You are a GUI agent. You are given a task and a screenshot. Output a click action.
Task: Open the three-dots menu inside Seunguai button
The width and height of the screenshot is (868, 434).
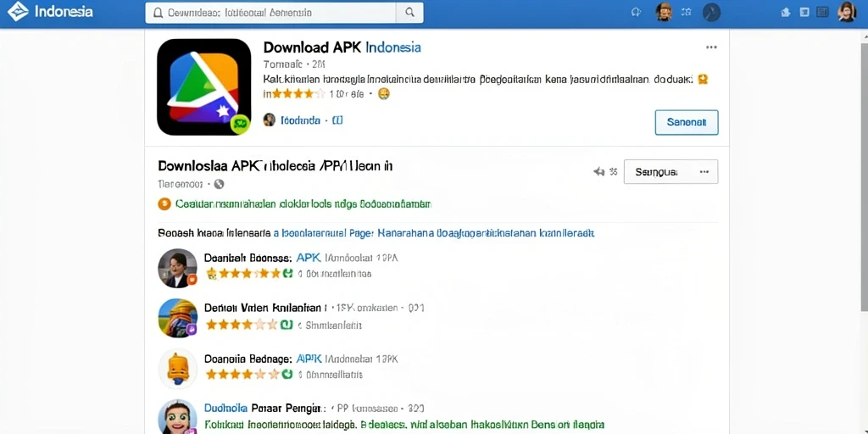[704, 171]
